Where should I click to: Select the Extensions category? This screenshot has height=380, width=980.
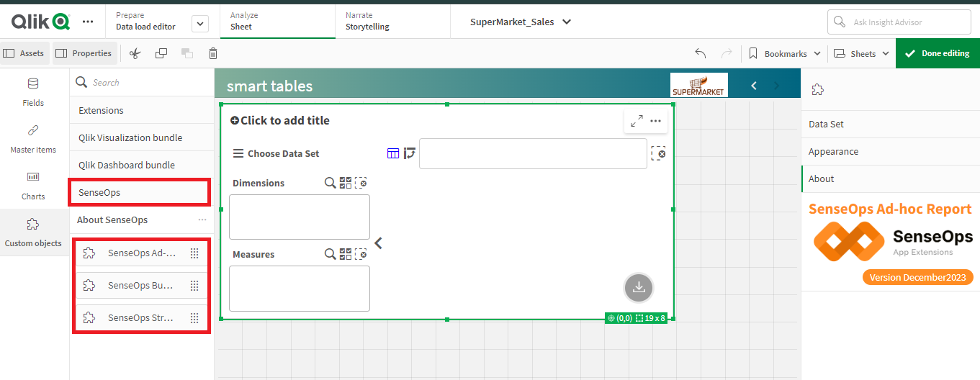tap(142, 110)
